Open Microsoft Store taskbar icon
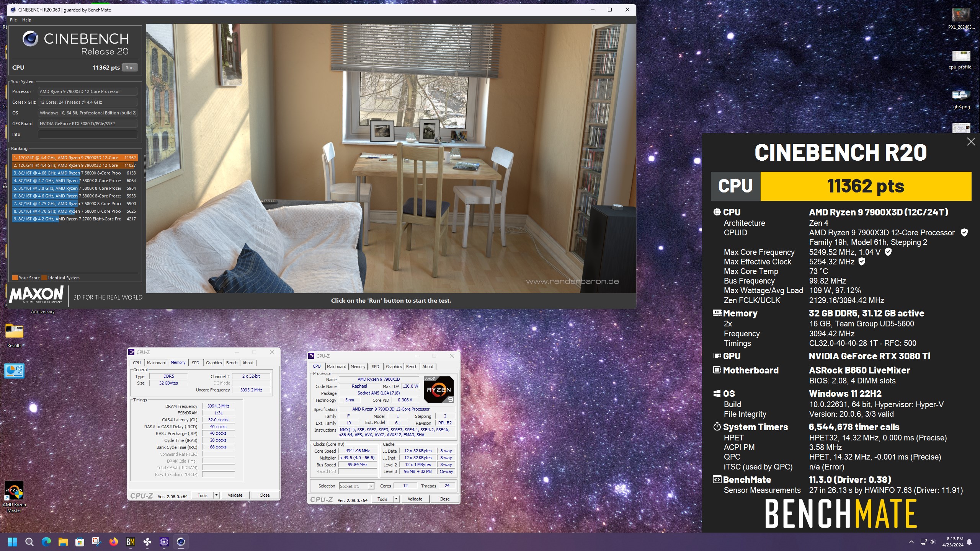 tap(80, 542)
